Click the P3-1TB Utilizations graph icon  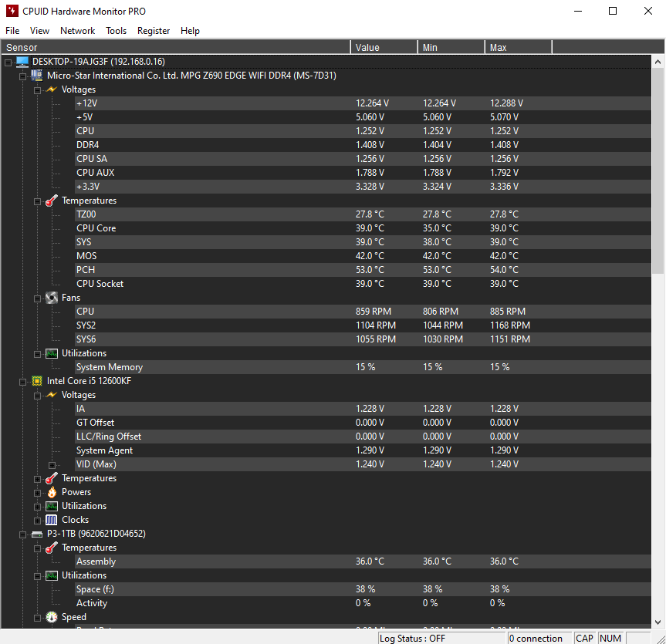(52, 575)
